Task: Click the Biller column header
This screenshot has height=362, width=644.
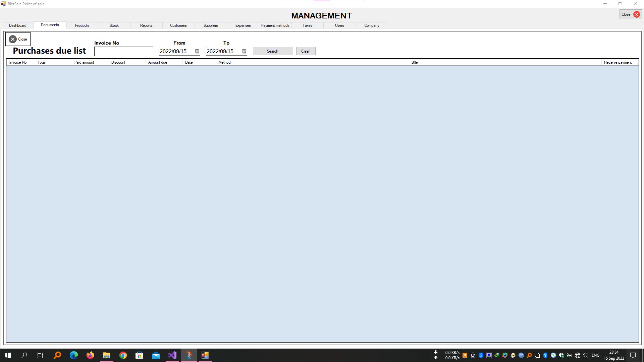Action: pyautogui.click(x=415, y=62)
